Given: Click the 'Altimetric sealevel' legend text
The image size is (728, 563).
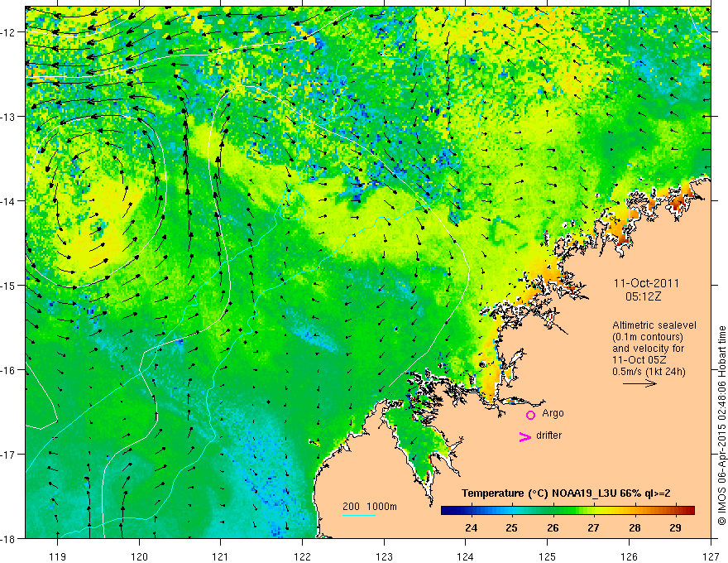Looking at the screenshot, I should pyautogui.click(x=654, y=325).
